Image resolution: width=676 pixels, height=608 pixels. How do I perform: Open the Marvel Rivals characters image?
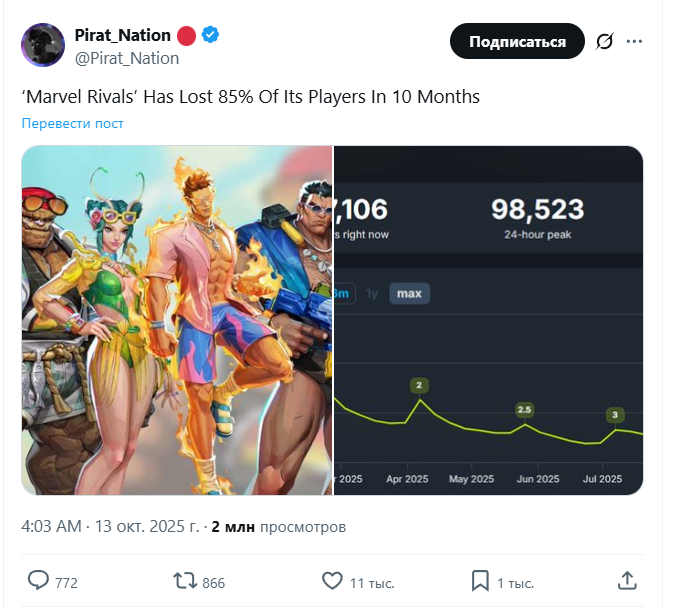[177, 320]
